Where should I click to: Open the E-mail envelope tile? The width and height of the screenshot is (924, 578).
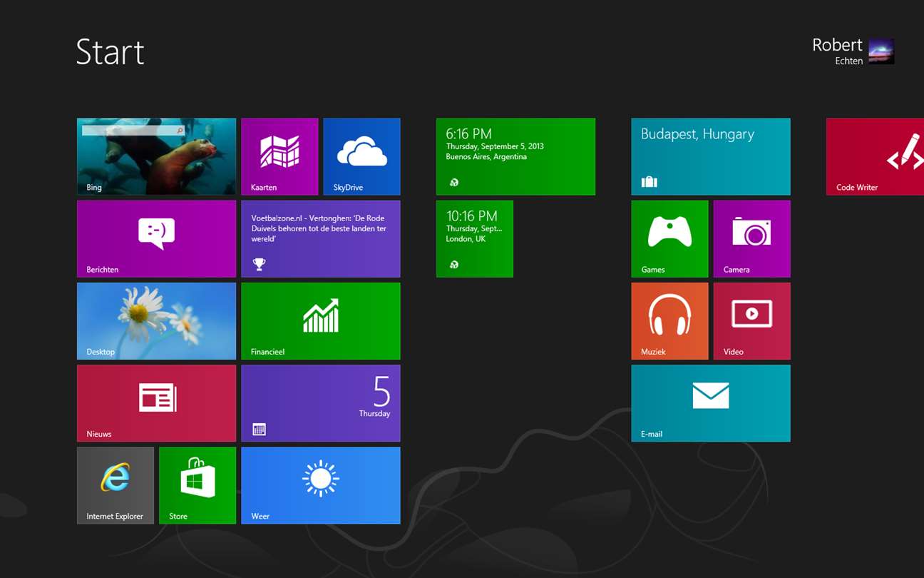click(711, 403)
